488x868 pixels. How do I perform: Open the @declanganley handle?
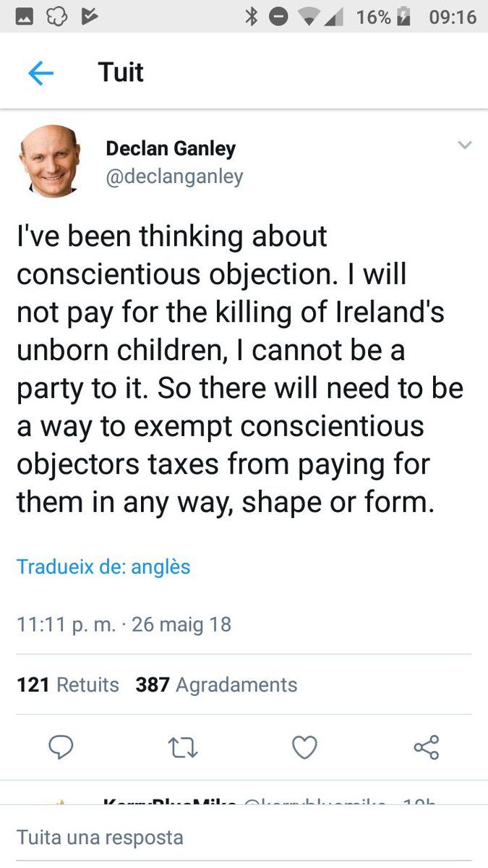[x=174, y=176]
